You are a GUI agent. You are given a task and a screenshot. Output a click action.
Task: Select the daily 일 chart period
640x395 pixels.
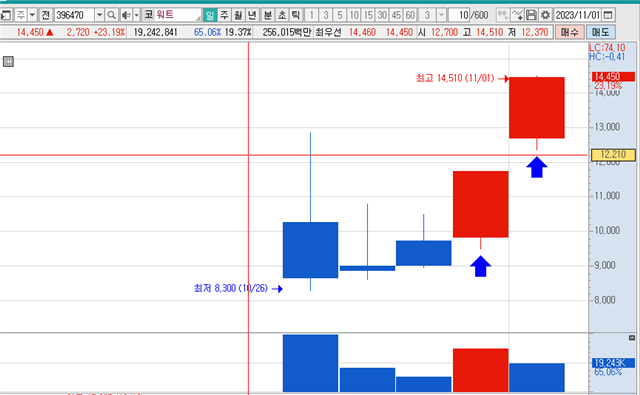[209, 16]
